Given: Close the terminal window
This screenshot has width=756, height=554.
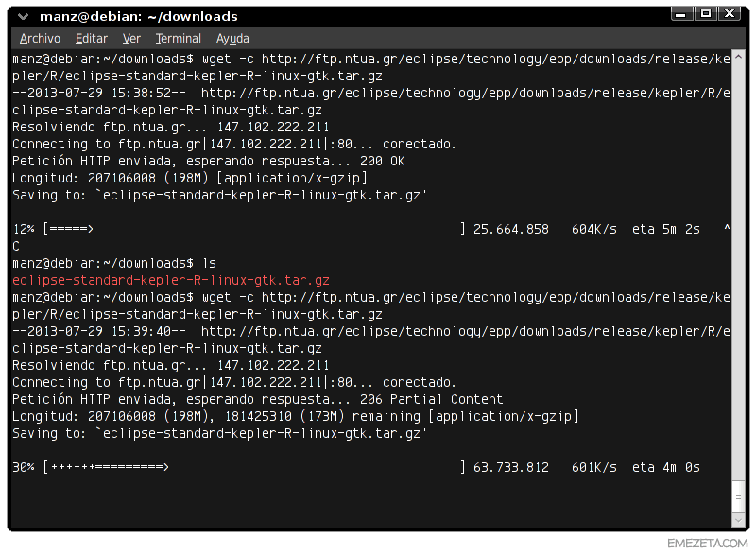Looking at the screenshot, I should coord(730,14).
